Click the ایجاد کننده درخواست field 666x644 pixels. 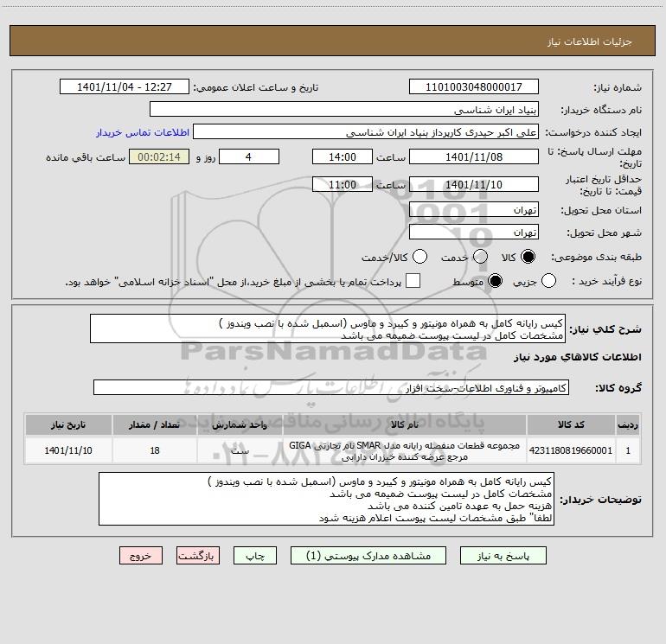tap(366, 131)
